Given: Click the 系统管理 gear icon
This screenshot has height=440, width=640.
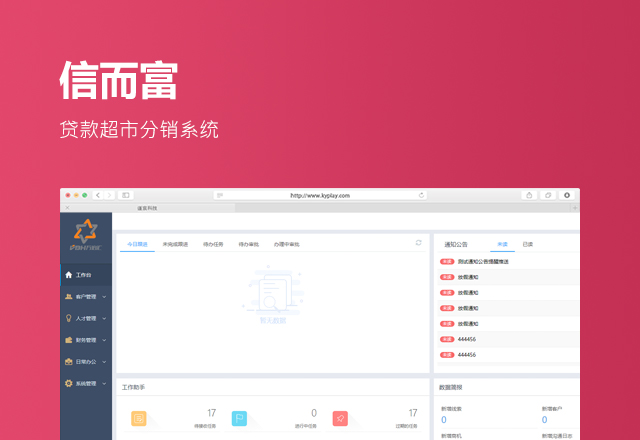Looking at the screenshot, I should tap(68, 383).
